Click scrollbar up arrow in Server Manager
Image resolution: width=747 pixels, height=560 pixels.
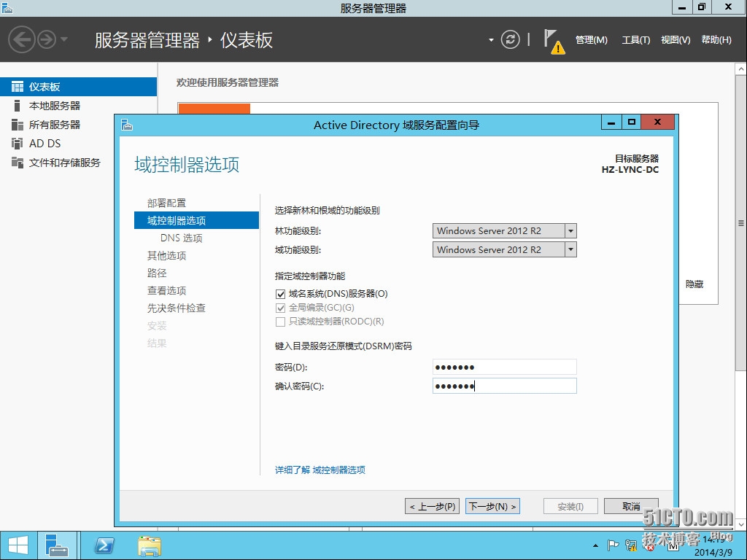click(741, 69)
